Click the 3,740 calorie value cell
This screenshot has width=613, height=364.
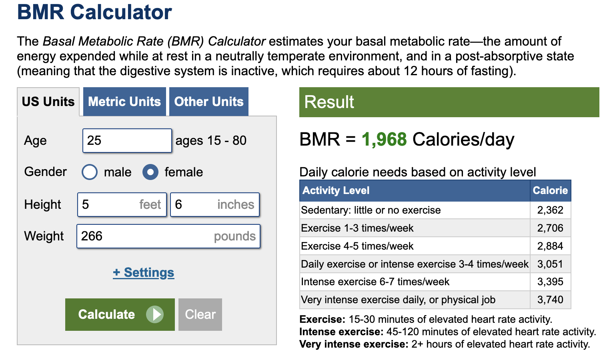tap(551, 300)
